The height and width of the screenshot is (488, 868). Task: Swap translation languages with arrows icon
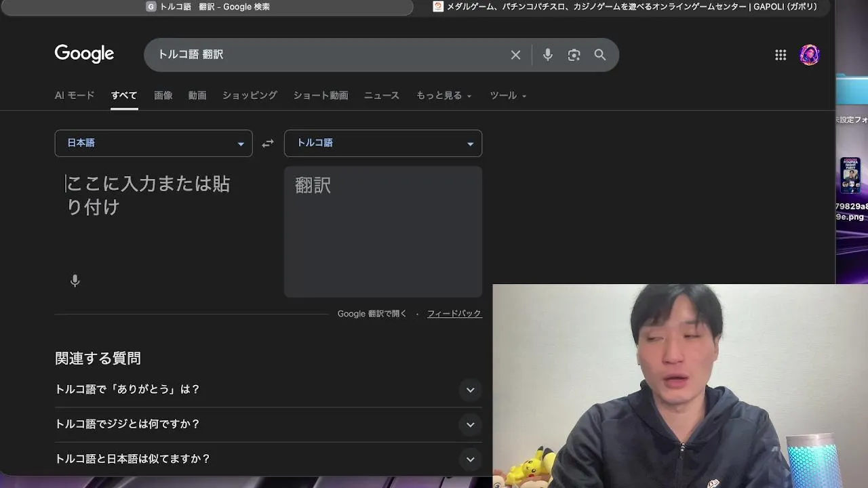pyautogui.click(x=268, y=143)
